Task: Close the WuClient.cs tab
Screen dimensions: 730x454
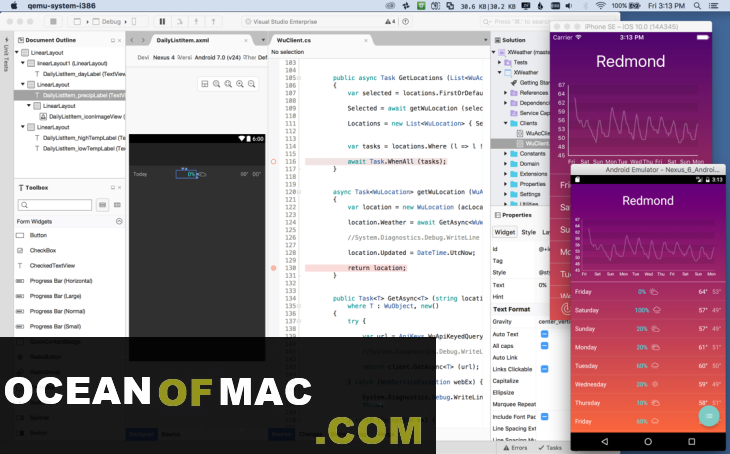Action: [366, 41]
